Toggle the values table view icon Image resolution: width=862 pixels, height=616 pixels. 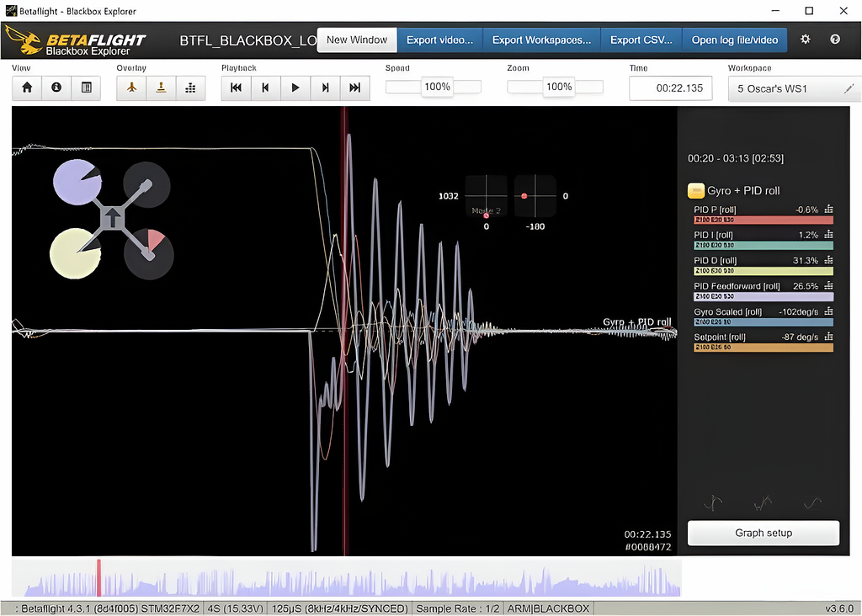87,88
